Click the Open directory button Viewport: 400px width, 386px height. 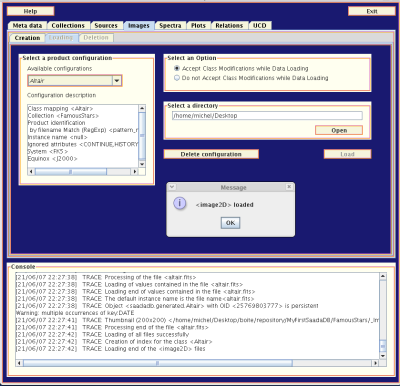click(339, 130)
